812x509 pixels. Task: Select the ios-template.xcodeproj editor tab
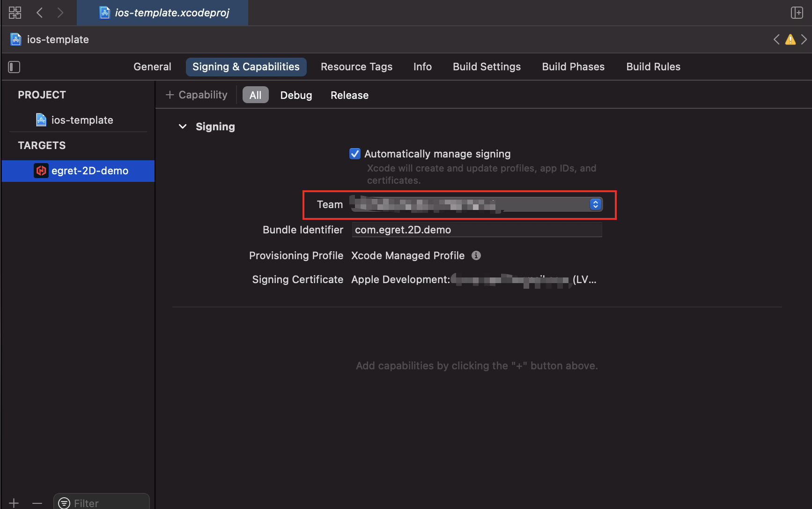[x=162, y=13]
